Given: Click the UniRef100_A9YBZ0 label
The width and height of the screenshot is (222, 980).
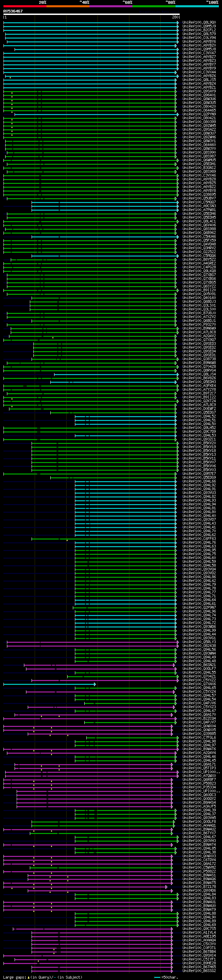Looking at the screenshot, I should 199,45.
